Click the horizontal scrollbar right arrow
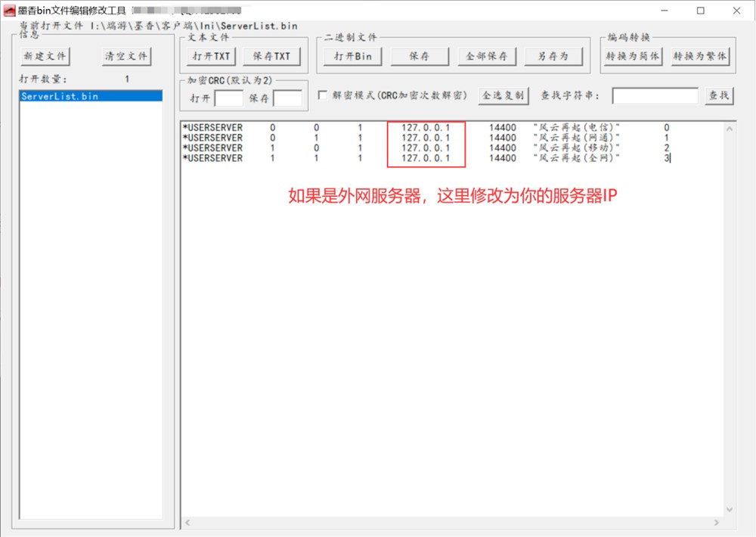Viewport: 756px width, 537px height. 715,523
